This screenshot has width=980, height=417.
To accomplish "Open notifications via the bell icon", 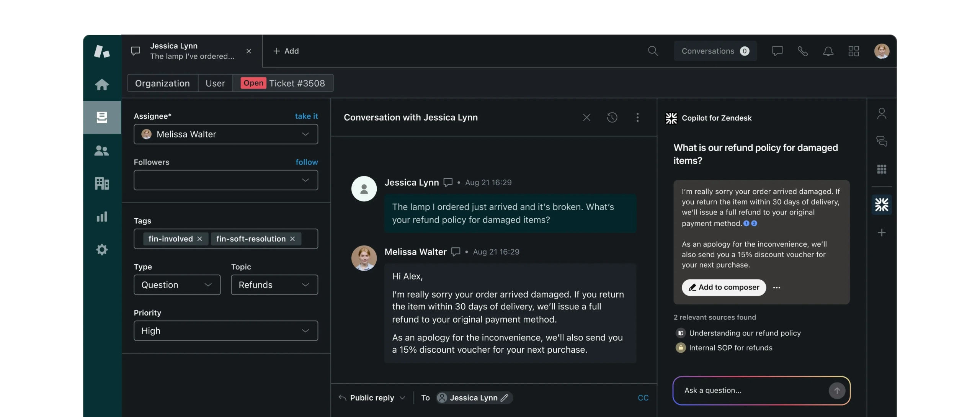I will tap(828, 51).
